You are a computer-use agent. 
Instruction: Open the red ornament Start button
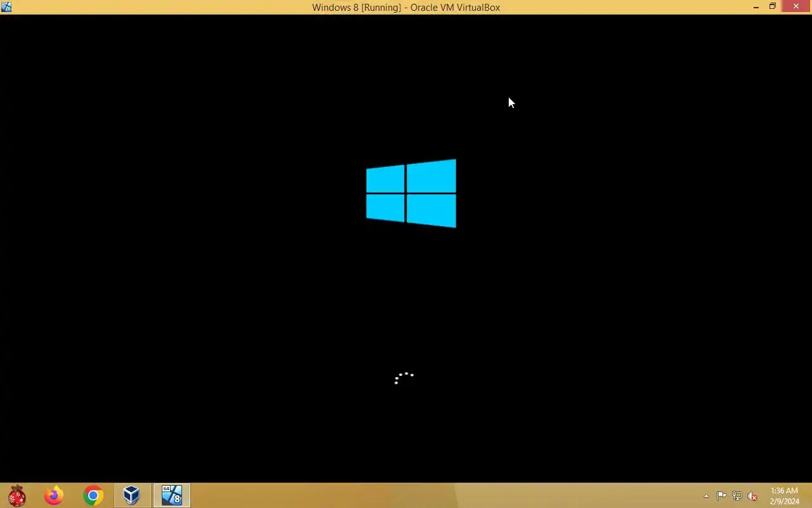pyautogui.click(x=17, y=495)
